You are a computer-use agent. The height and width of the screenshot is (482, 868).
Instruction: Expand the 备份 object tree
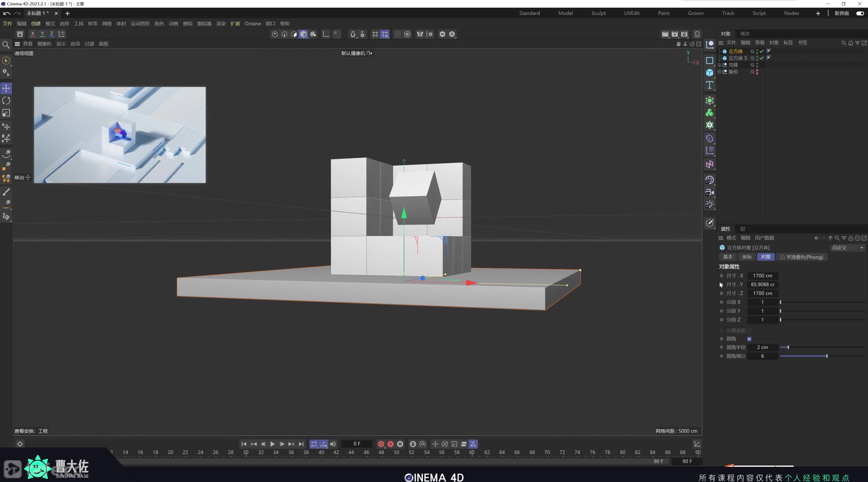[719, 72]
